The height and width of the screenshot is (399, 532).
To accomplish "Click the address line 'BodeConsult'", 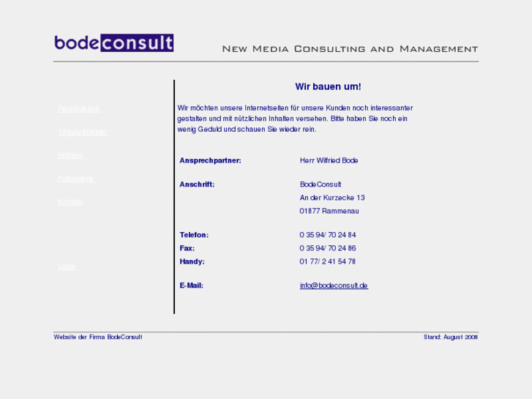I will (x=321, y=184).
